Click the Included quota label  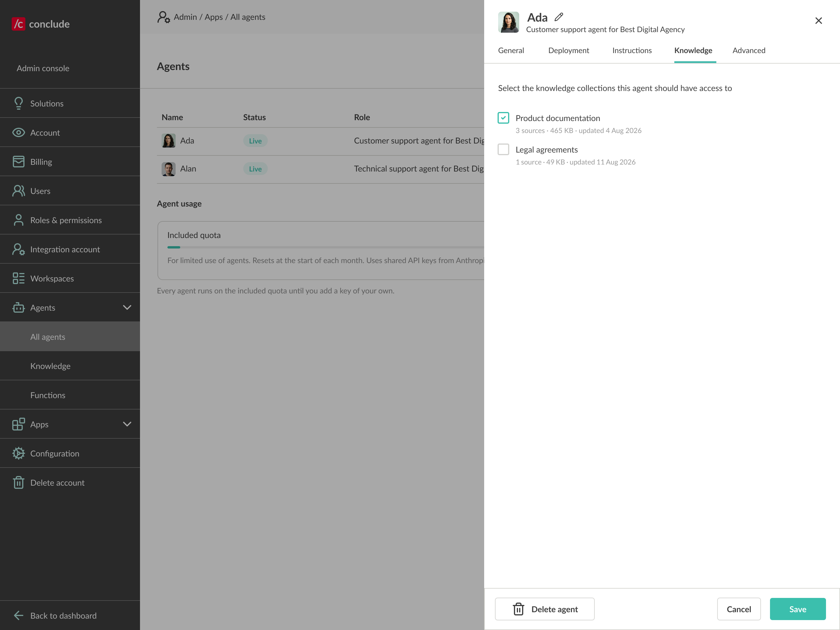[194, 235]
